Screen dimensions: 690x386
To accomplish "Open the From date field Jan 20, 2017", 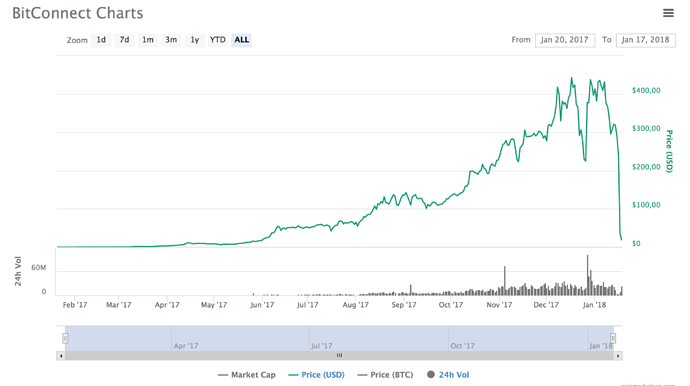I will [x=565, y=40].
